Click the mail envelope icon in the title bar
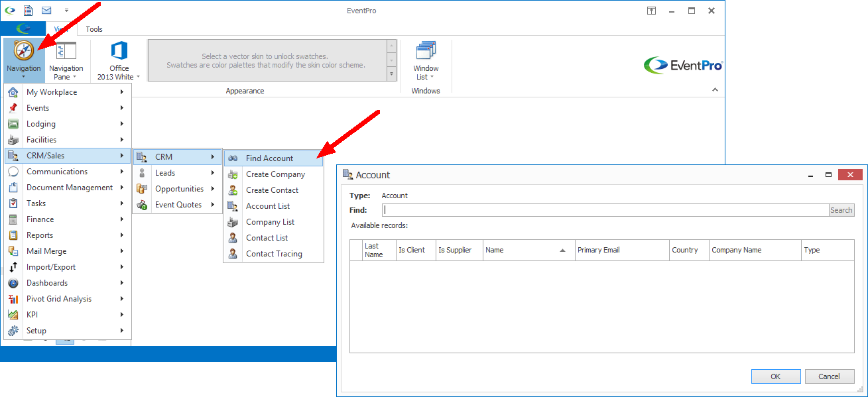The height and width of the screenshot is (397, 868). click(x=46, y=11)
